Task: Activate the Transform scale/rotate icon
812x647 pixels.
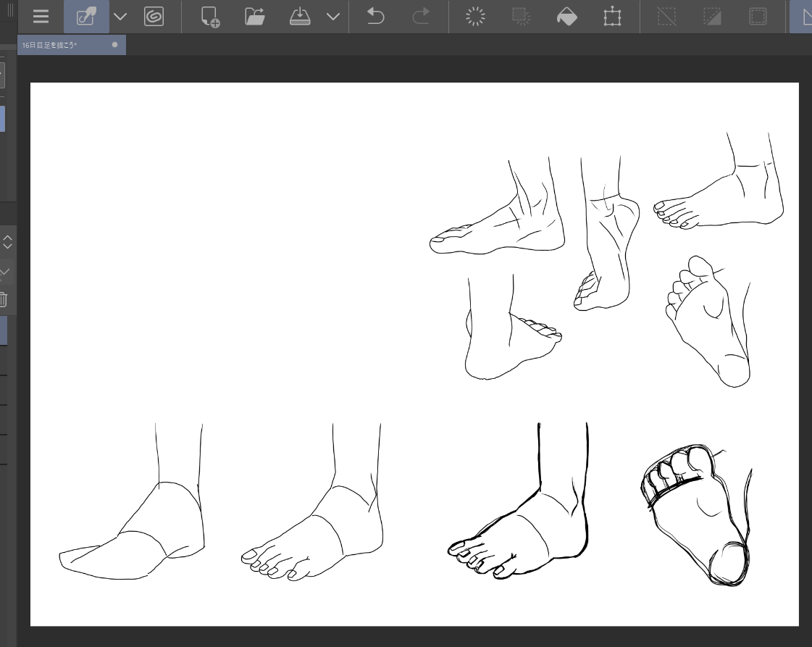Action: (x=612, y=17)
